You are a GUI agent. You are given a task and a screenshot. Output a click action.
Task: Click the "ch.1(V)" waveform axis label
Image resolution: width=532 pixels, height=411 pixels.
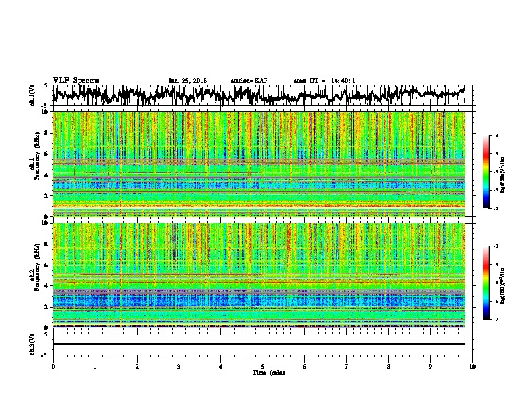32,95
